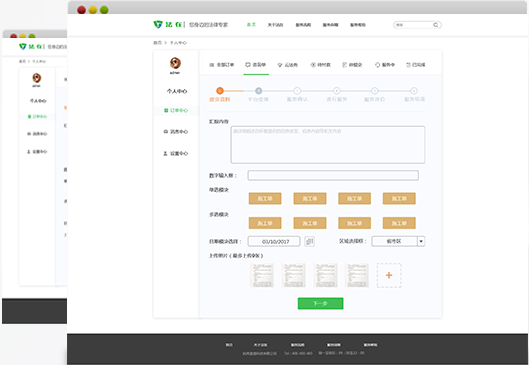Click the green shield logo in the front window header
This screenshot has width=529, height=365.
point(158,24)
